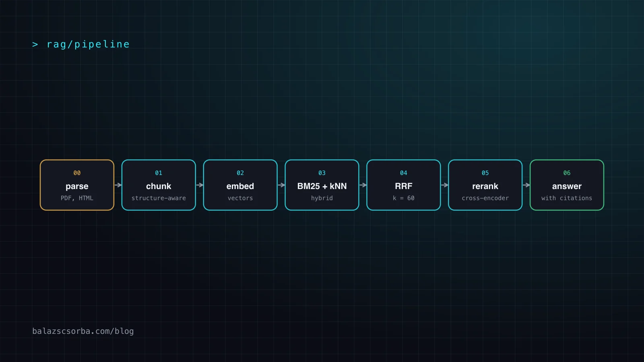Click the 'structure-aware' subtitle text
The height and width of the screenshot is (362, 644).
pos(159,198)
